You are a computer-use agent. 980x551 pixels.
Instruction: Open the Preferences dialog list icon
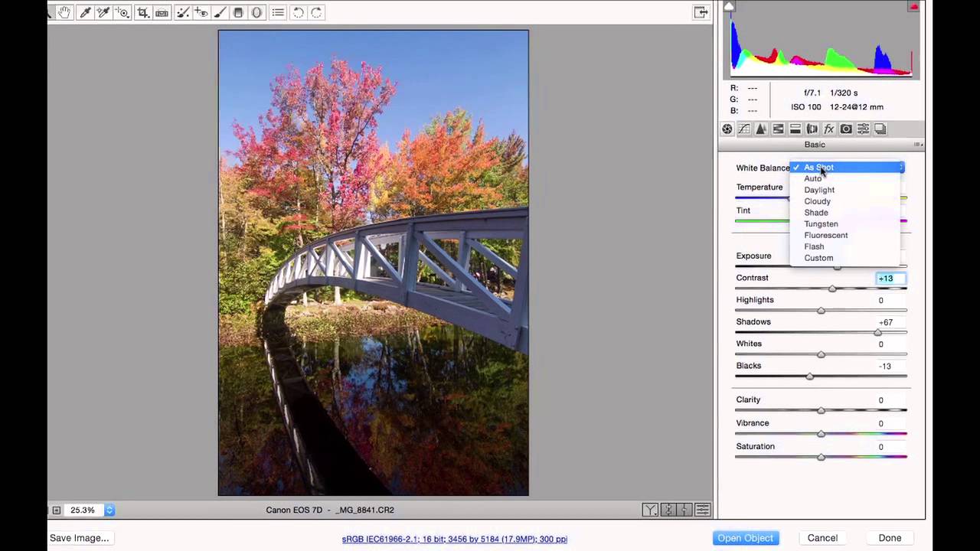[x=278, y=12]
